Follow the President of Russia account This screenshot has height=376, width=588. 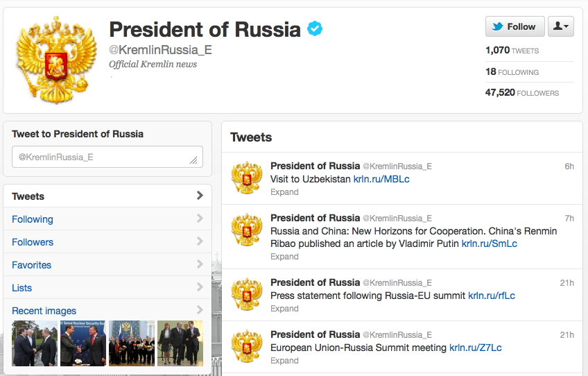(x=515, y=26)
